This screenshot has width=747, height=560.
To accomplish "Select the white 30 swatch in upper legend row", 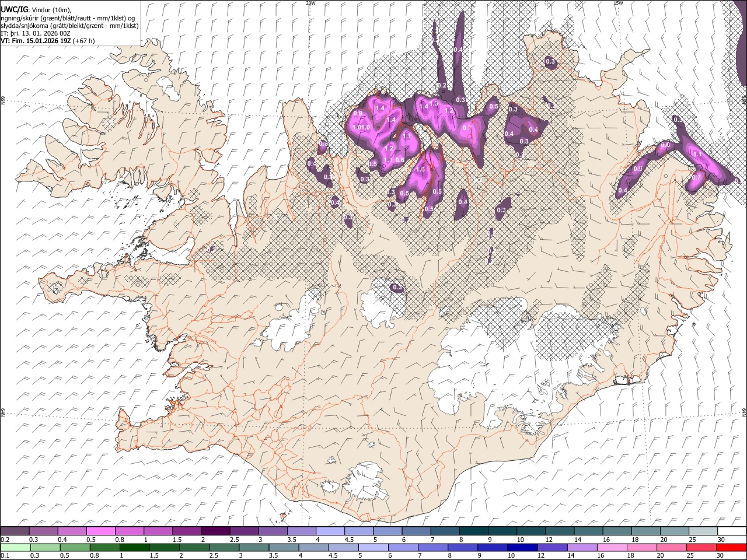I will pyautogui.click(x=732, y=531).
